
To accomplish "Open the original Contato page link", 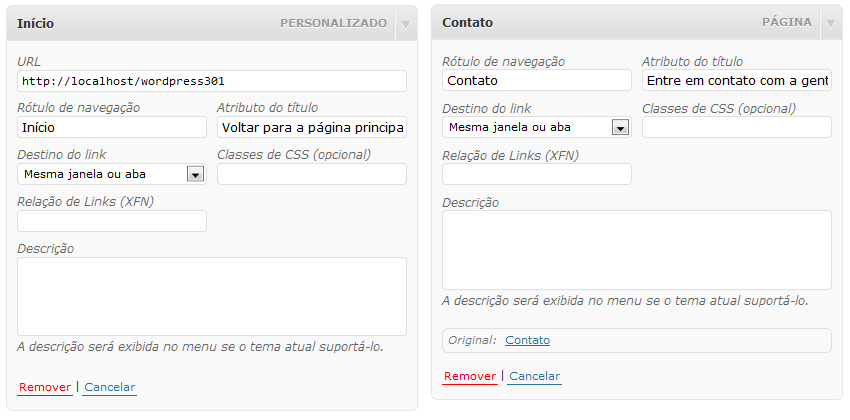I will [x=527, y=340].
